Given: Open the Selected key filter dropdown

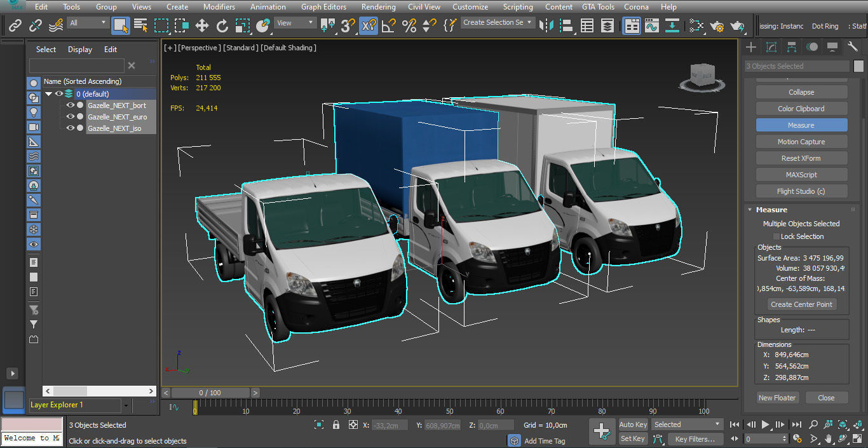Looking at the screenshot, I should (687, 424).
